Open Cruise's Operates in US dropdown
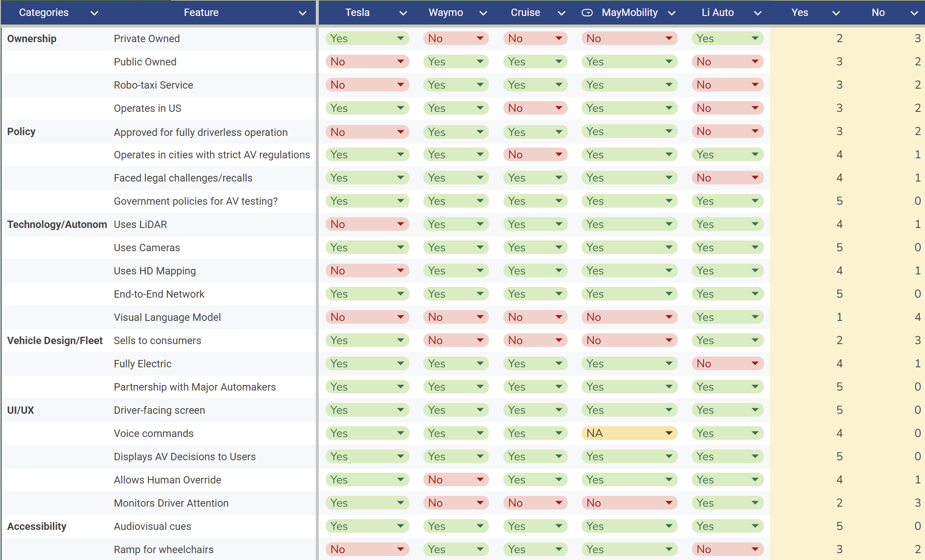 [x=559, y=108]
